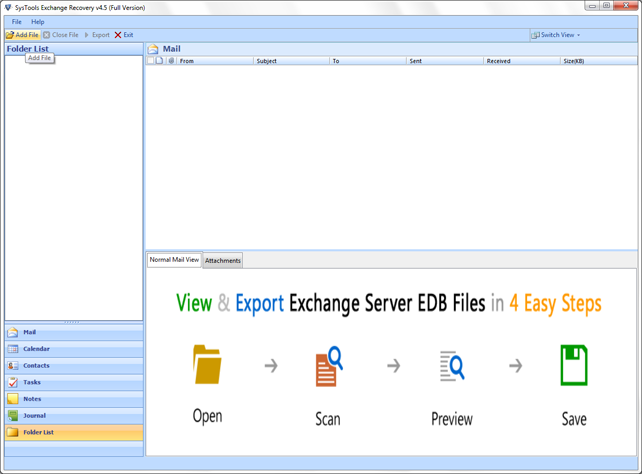
Task: Sort mail by the From column
Action: [x=215, y=61]
